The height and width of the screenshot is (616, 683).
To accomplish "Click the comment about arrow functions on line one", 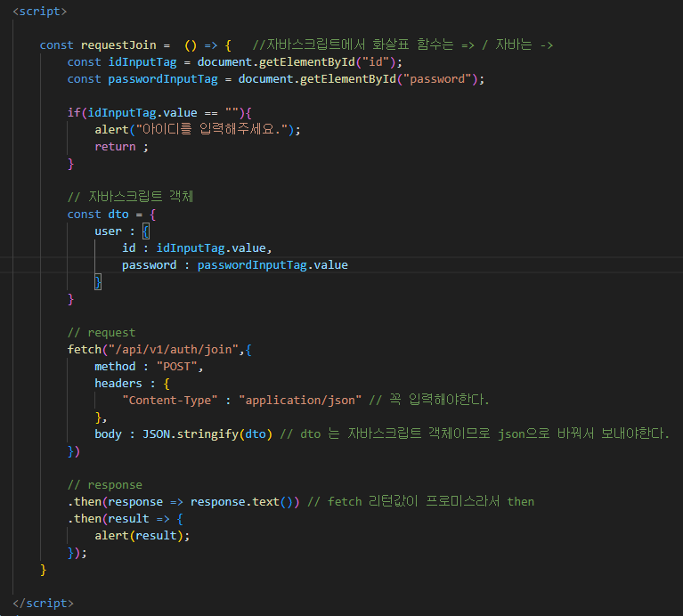I will tap(402, 45).
